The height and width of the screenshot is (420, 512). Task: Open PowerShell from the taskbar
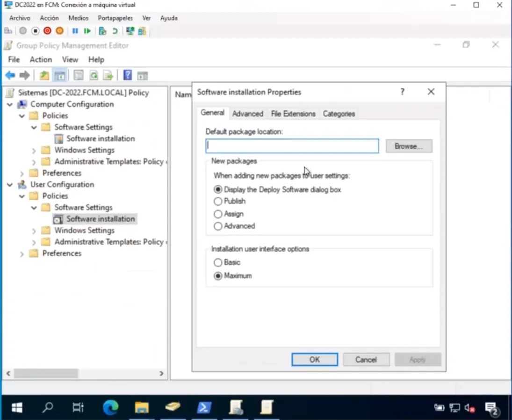pyautogui.click(x=203, y=407)
